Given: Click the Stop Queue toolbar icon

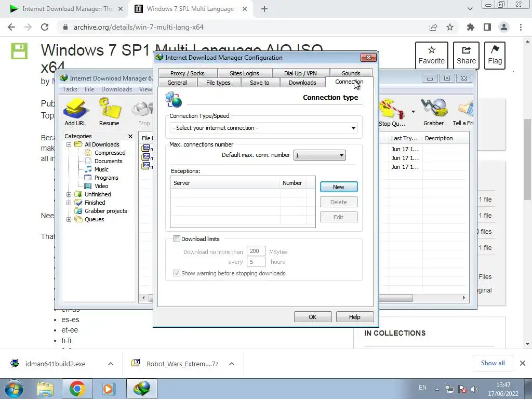Looking at the screenshot, I should pos(392,113).
